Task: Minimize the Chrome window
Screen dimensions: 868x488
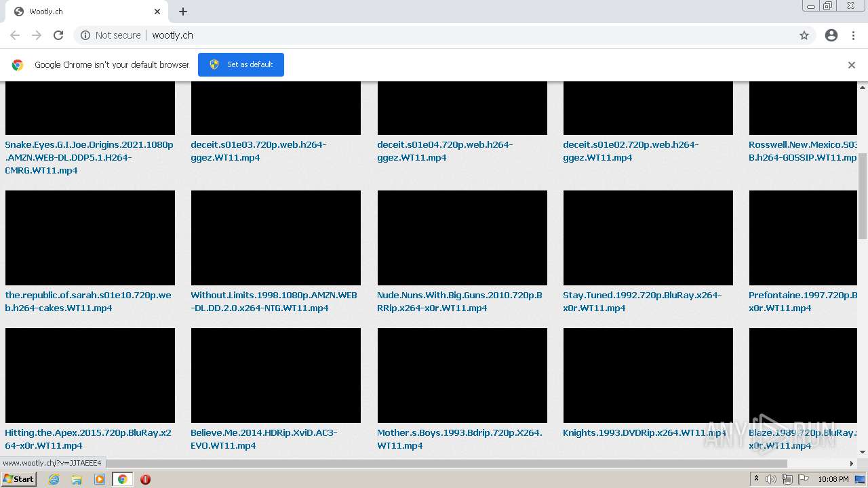Action: click(810, 6)
